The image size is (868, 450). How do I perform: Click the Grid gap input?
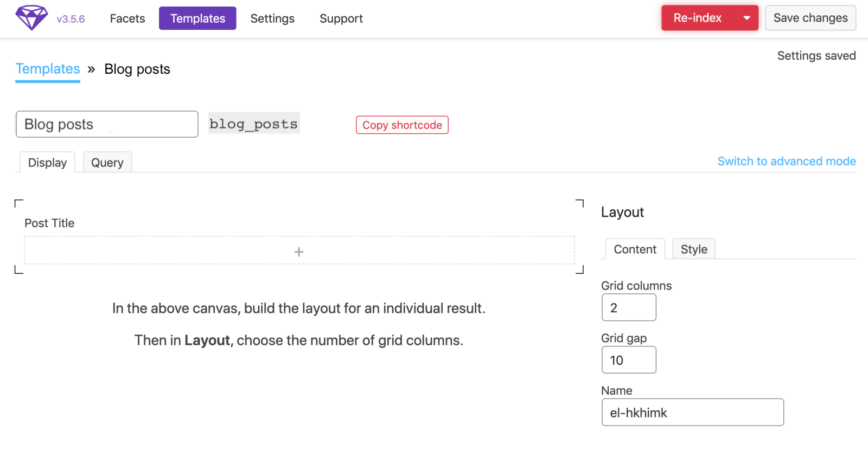[629, 360]
